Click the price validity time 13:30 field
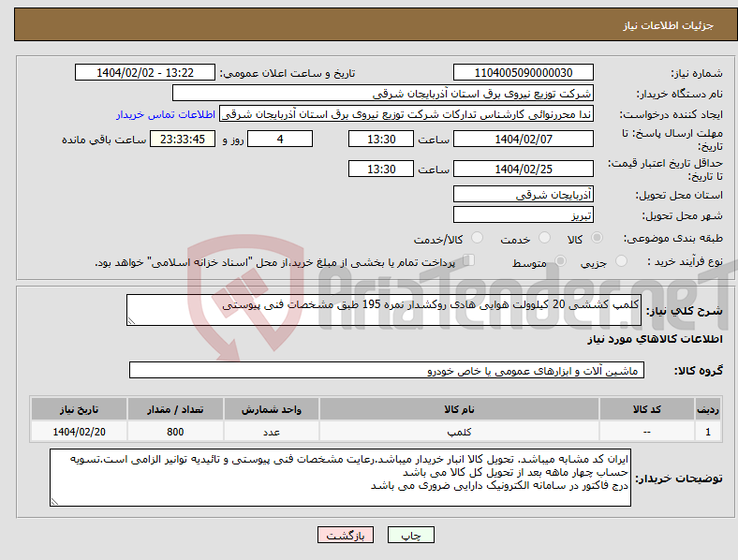The width and height of the screenshot is (738, 560). (x=381, y=169)
